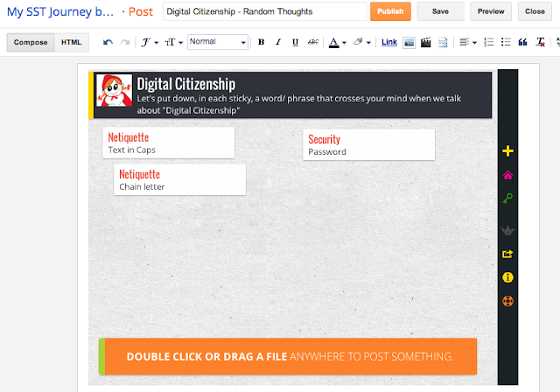Click the Red Riding Hood avatar image
The image size is (560, 392).
(115, 90)
